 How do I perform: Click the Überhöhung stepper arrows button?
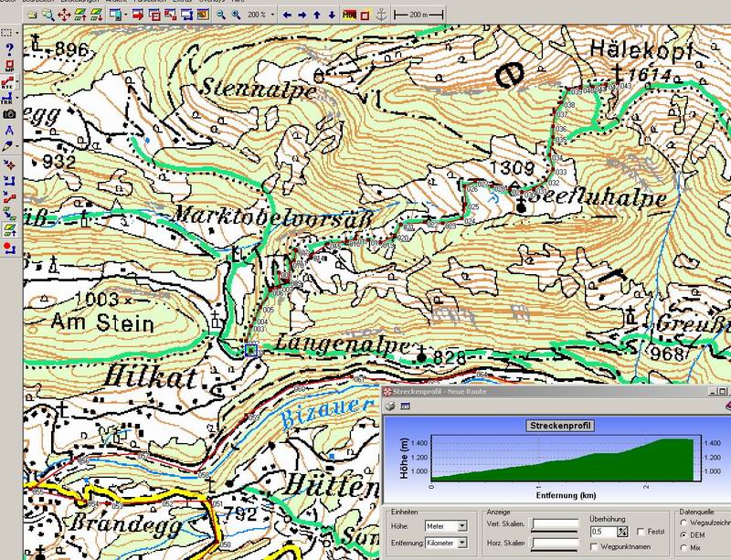coord(622,532)
